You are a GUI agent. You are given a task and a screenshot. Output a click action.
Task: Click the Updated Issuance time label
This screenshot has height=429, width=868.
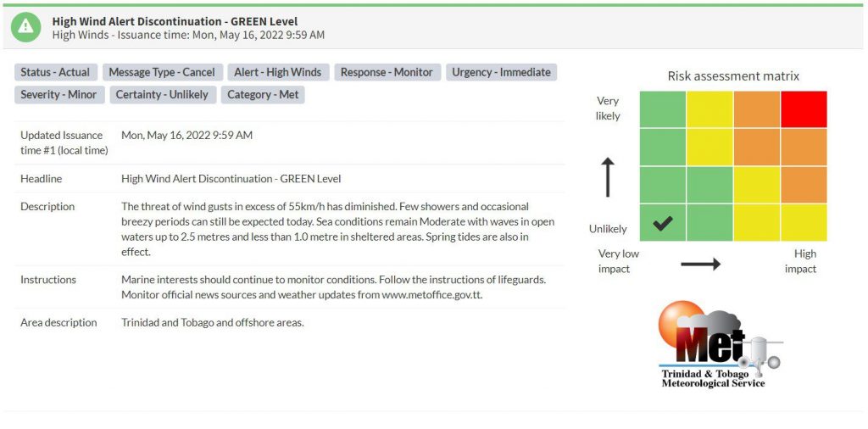coord(64,142)
